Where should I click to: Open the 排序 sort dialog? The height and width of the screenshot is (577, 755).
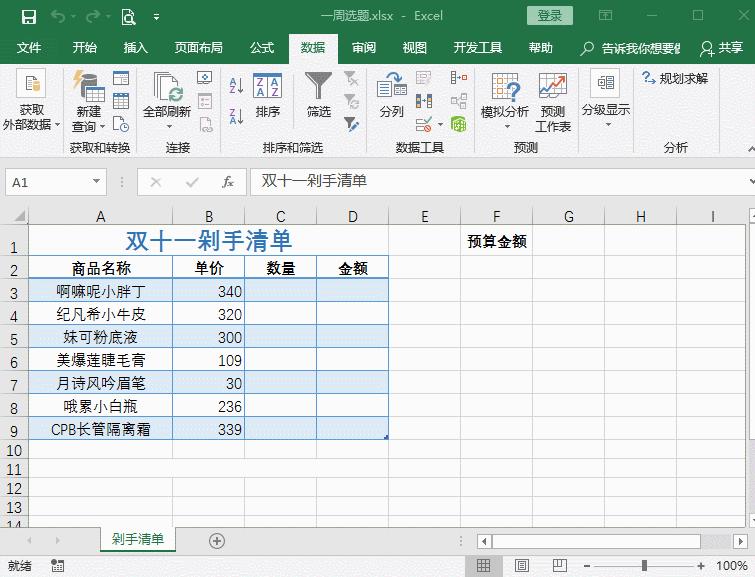(x=267, y=96)
